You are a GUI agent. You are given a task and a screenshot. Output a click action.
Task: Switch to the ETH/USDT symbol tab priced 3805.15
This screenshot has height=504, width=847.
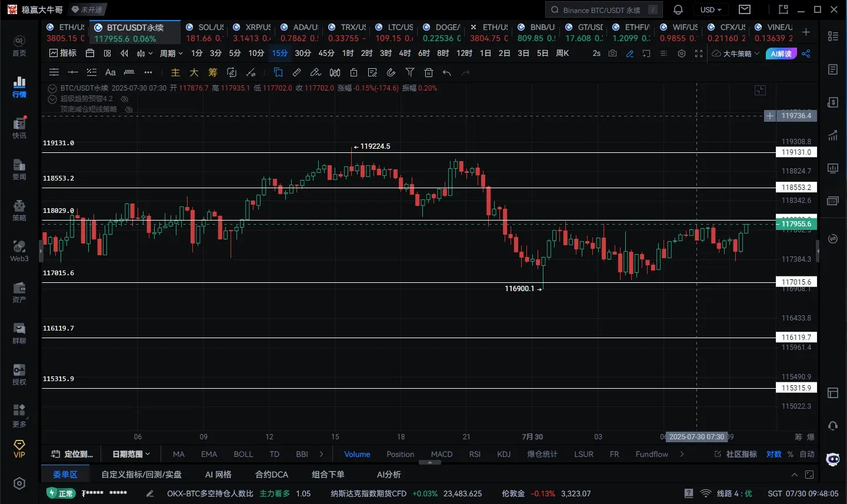[65, 33]
